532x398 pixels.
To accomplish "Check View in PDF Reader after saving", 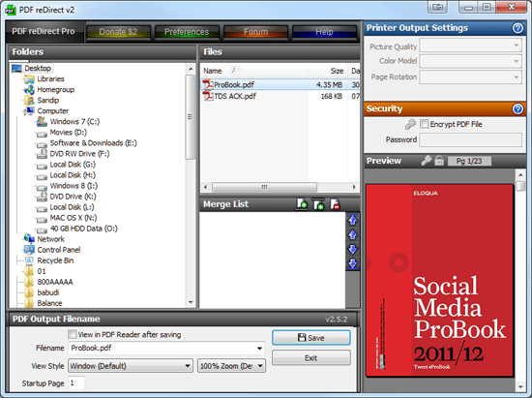I will [x=72, y=334].
